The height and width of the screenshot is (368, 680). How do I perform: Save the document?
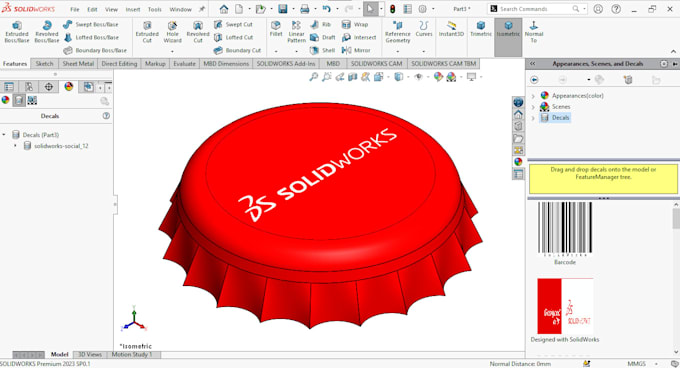coord(283,9)
